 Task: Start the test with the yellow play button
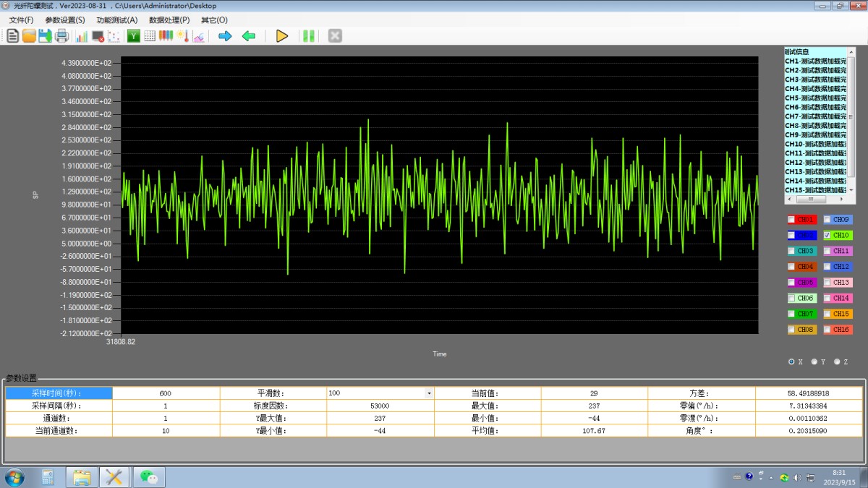point(282,35)
